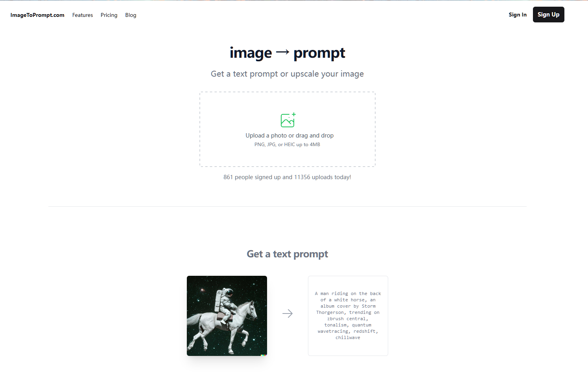588x385 pixels.
Task: Click the black Sign Up button
Action: tap(548, 15)
